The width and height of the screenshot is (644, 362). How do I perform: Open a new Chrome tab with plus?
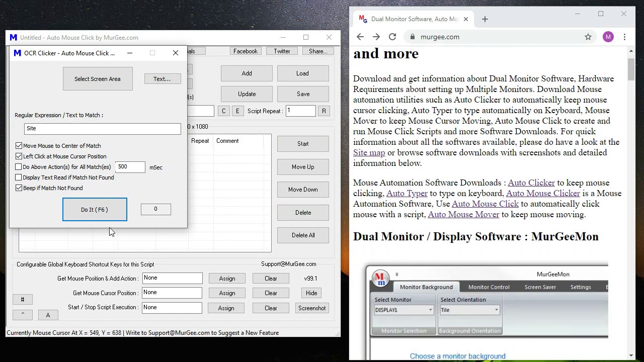(485, 19)
